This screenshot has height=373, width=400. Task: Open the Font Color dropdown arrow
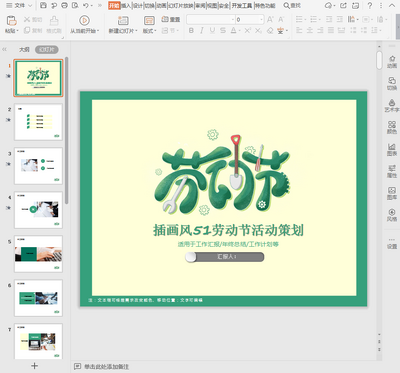tap(240, 31)
